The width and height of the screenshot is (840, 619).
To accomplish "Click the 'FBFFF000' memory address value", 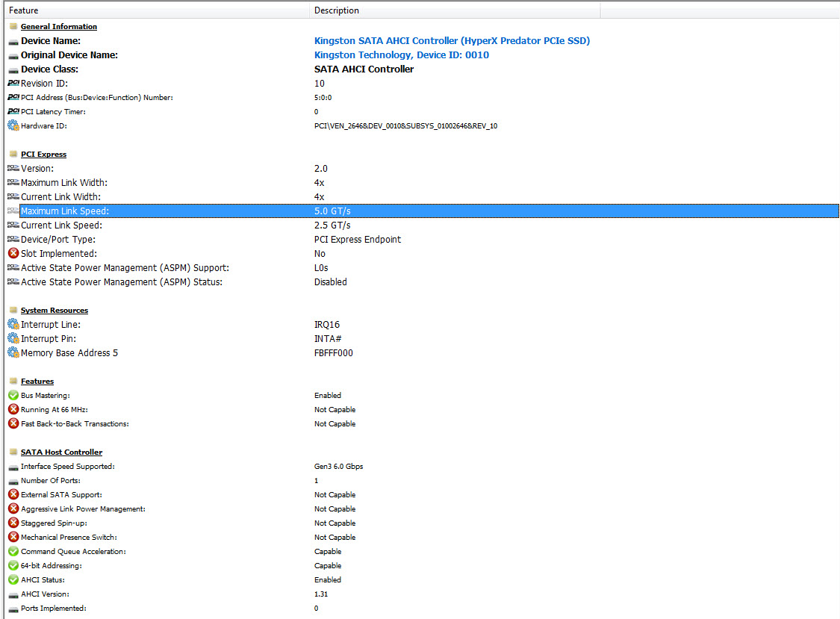I will click(x=333, y=352).
